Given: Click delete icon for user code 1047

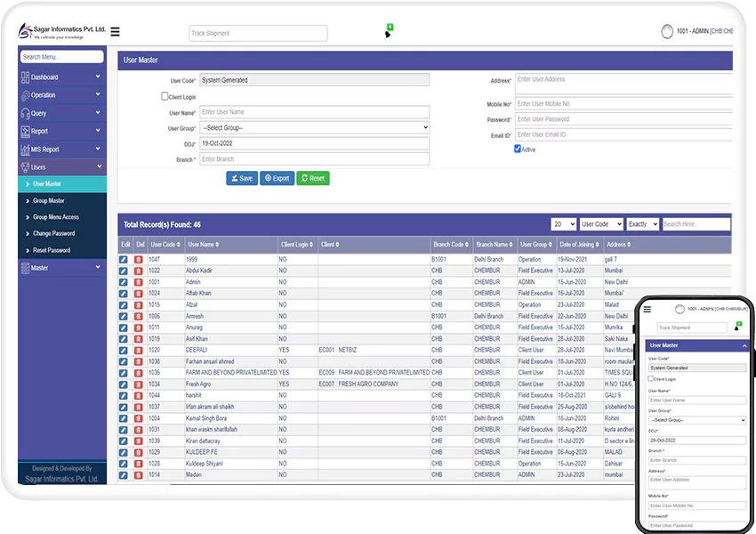Looking at the screenshot, I should [x=139, y=259].
